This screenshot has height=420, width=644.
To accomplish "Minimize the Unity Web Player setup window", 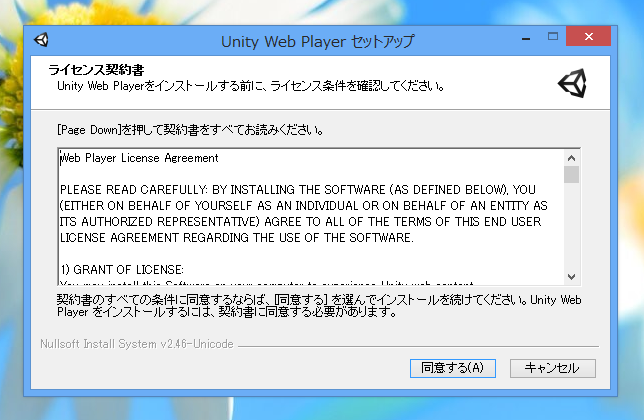I will 526,39.
